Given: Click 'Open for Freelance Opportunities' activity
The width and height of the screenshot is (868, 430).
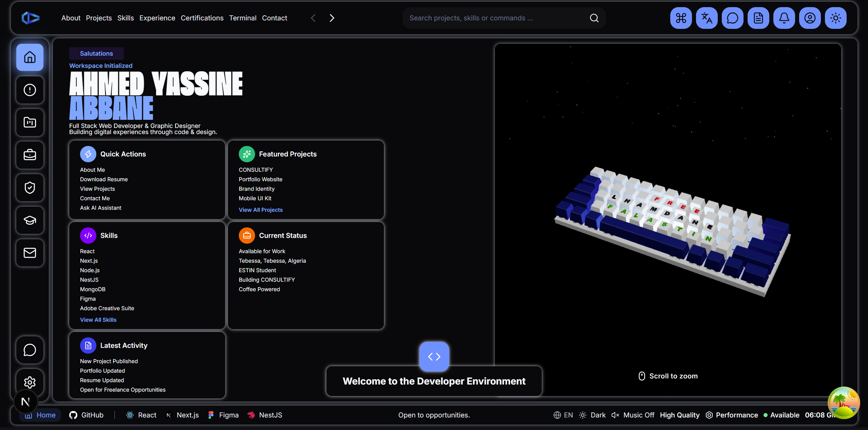Looking at the screenshot, I should [123, 390].
